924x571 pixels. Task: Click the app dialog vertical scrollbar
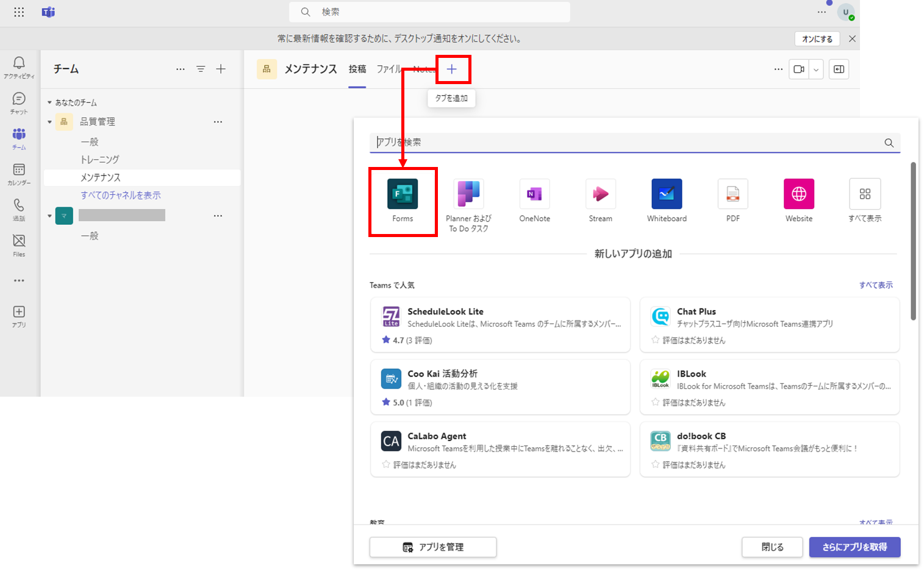click(x=913, y=241)
